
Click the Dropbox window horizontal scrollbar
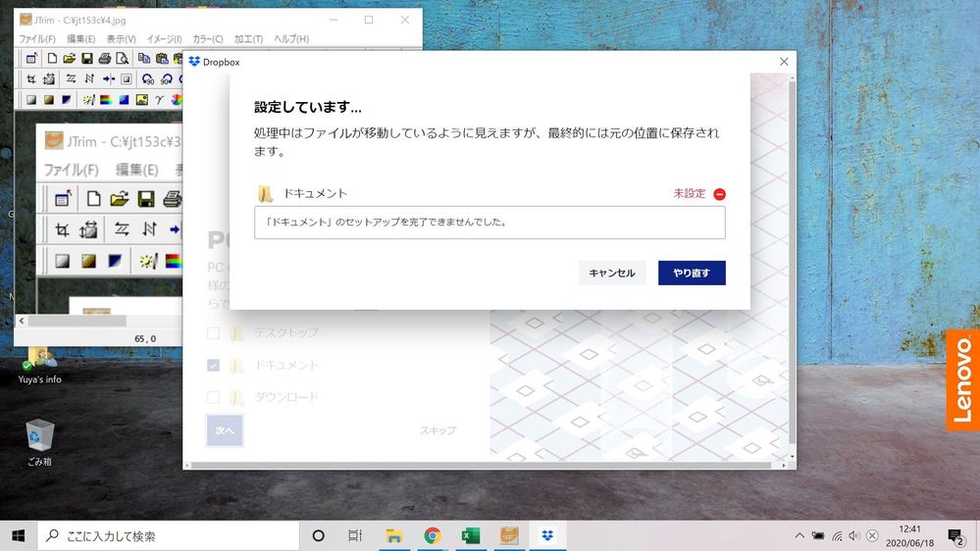pyautogui.click(x=482, y=466)
